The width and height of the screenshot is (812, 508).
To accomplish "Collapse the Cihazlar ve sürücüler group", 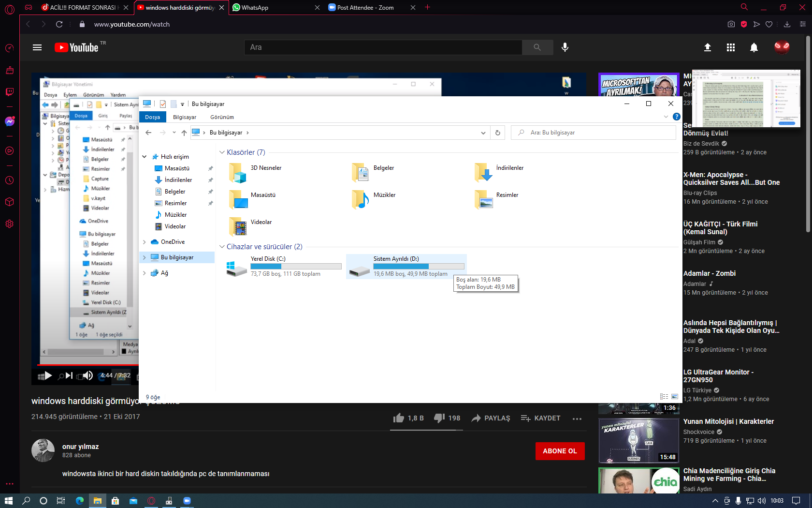I will [222, 247].
